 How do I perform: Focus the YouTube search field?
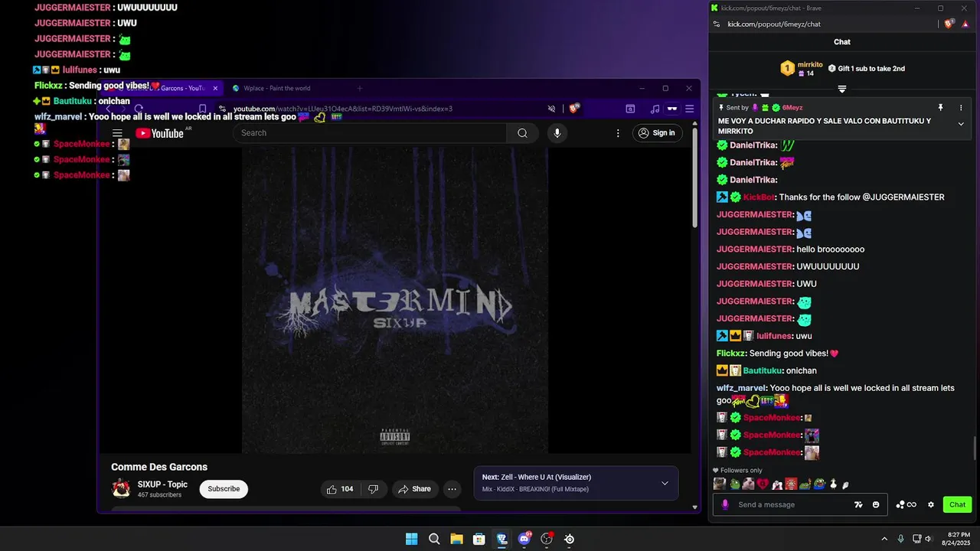tap(370, 133)
